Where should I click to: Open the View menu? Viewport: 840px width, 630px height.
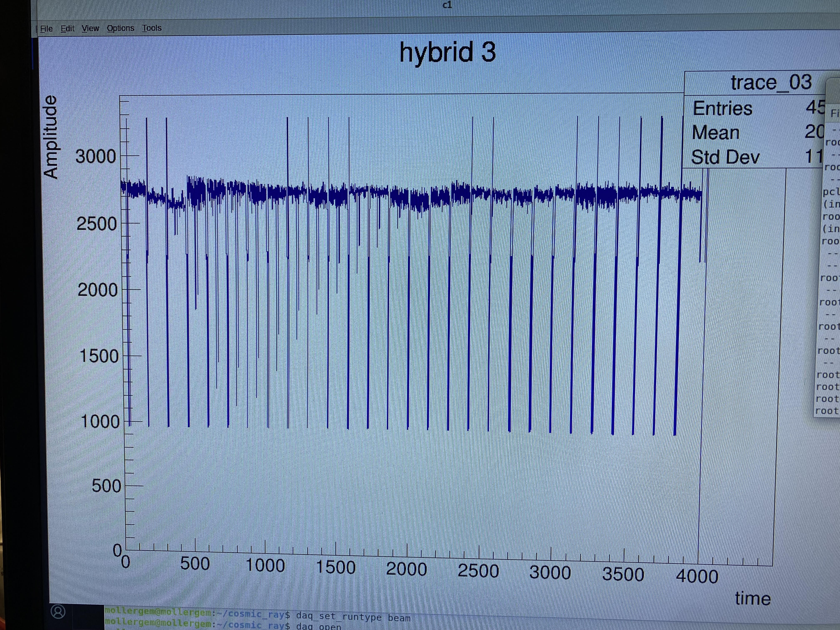click(90, 29)
